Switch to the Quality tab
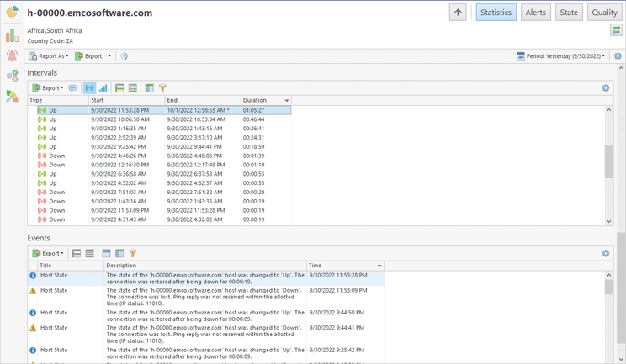626x364 pixels. tap(604, 13)
